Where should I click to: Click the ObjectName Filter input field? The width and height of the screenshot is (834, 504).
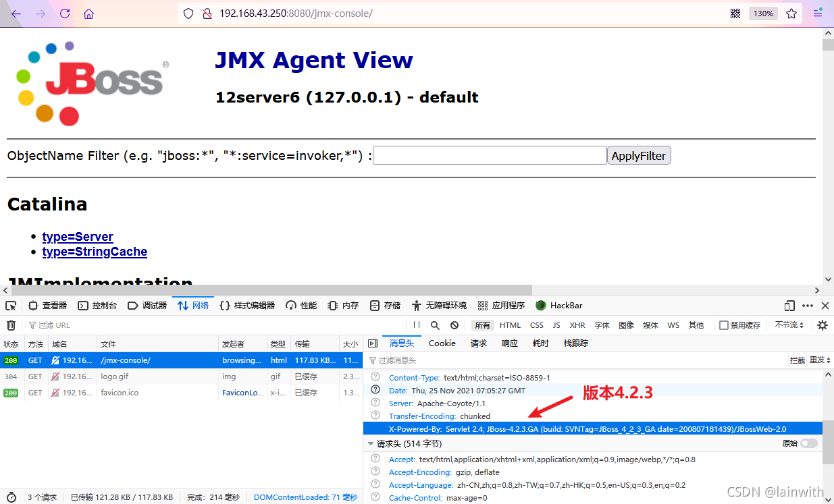(490, 155)
